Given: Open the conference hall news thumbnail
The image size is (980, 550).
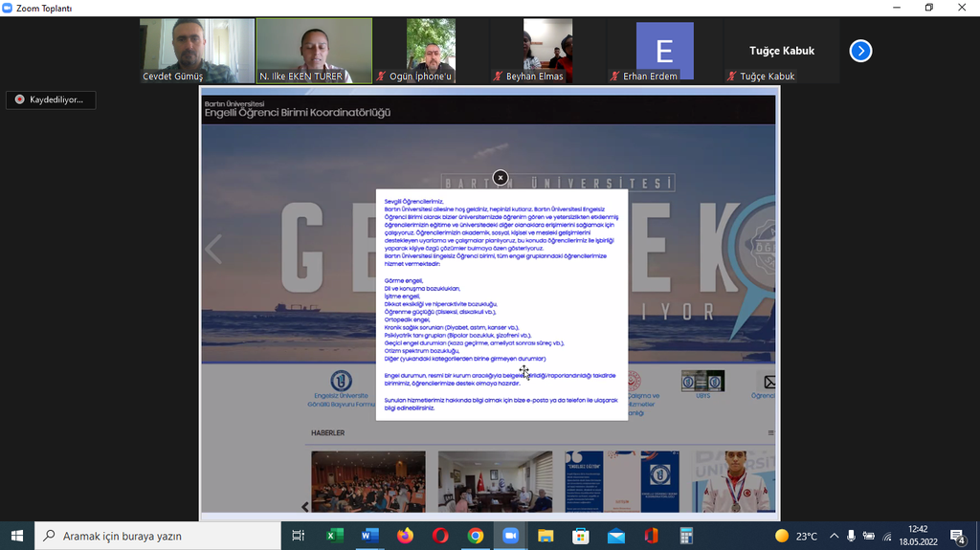Looking at the screenshot, I should tap(368, 481).
